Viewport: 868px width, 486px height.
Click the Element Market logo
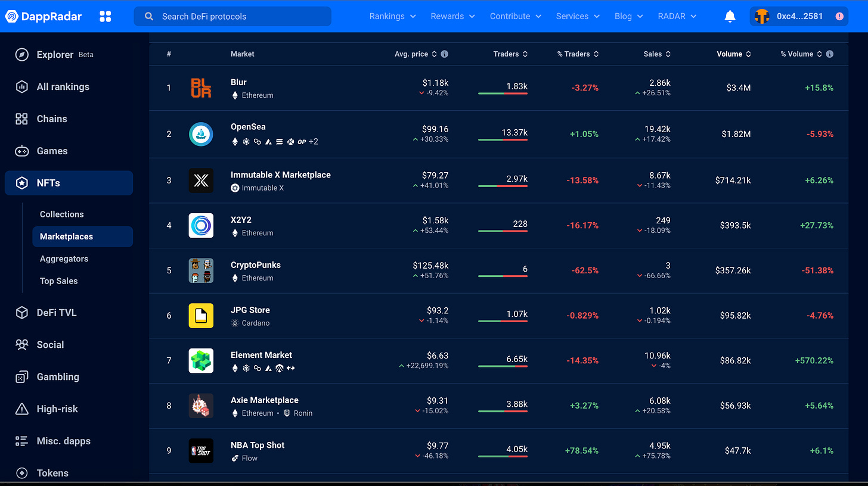coord(201,361)
